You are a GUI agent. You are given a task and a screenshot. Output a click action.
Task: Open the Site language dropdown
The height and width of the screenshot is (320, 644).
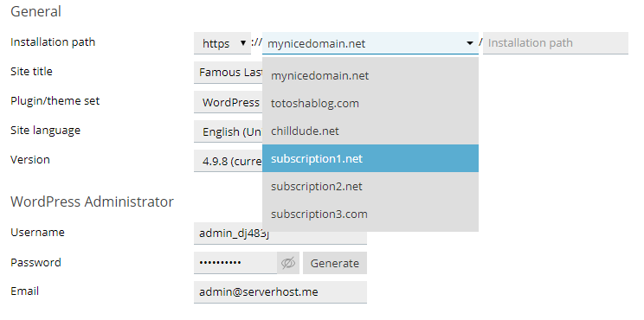(x=228, y=131)
